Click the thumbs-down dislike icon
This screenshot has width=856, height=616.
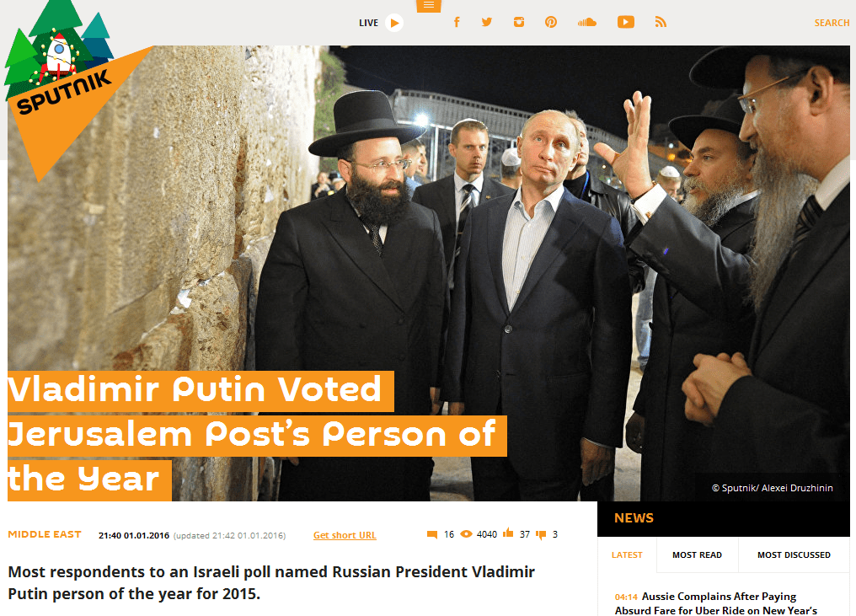point(541,534)
